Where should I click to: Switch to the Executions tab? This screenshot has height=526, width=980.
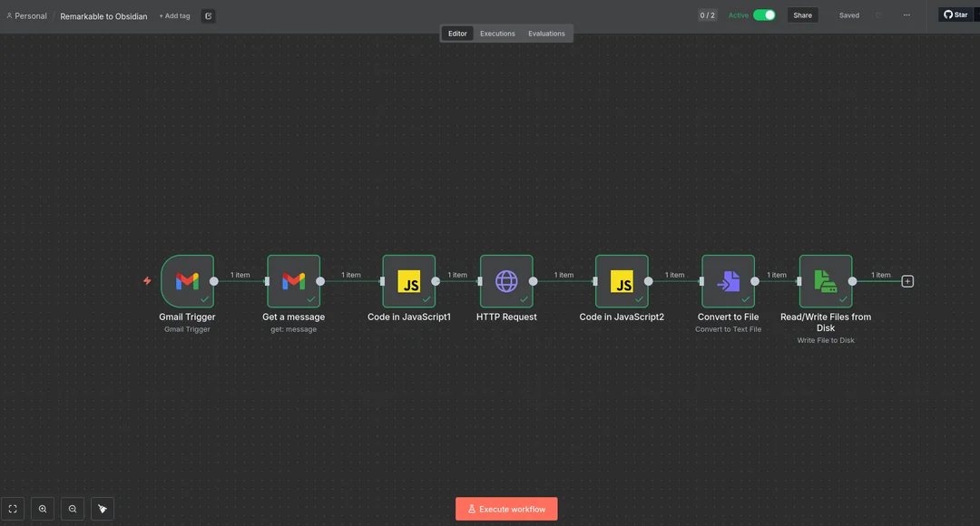[x=497, y=34]
